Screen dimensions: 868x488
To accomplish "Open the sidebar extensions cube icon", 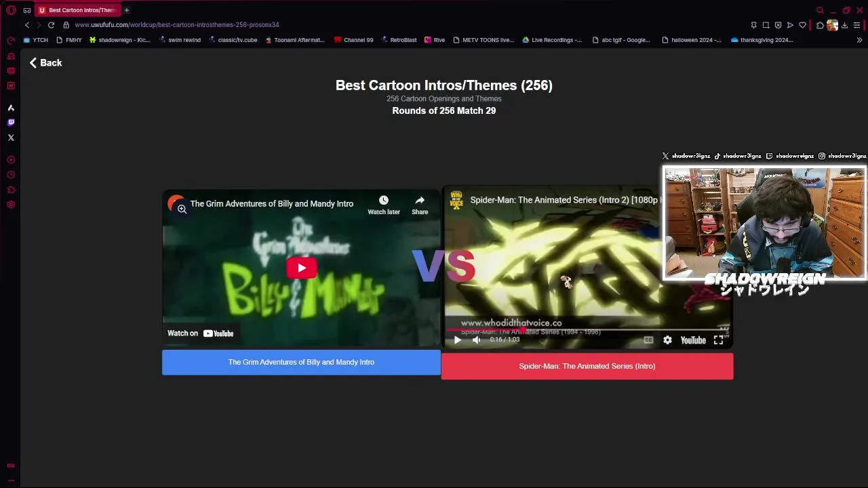I will click(x=11, y=190).
